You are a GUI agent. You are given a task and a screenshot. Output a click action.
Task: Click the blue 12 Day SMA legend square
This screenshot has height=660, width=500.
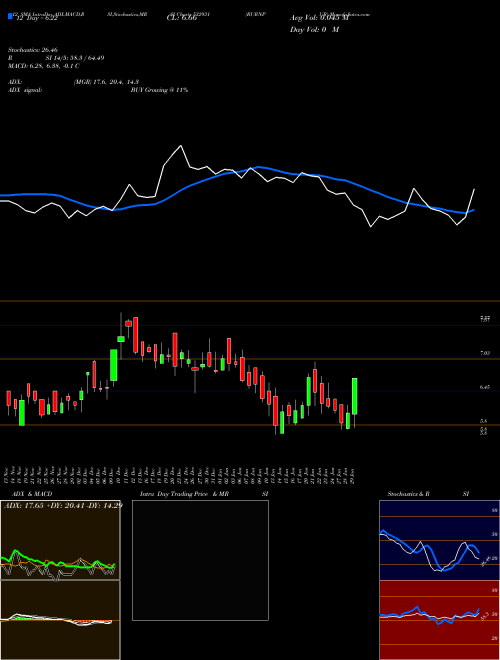[x=10, y=17]
